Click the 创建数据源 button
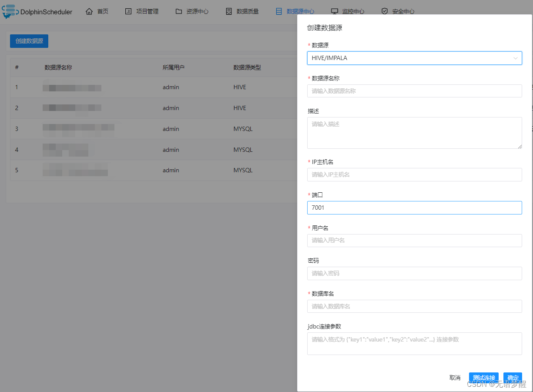This screenshot has height=392, width=533. (29, 41)
